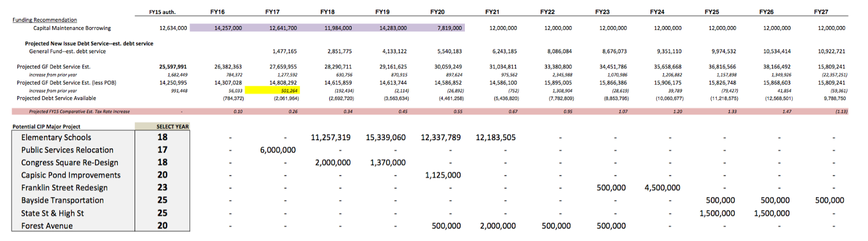868x241 pixels.
Task: Select the FY17 General Fund 1,477,165 cell
Action: coord(284,52)
